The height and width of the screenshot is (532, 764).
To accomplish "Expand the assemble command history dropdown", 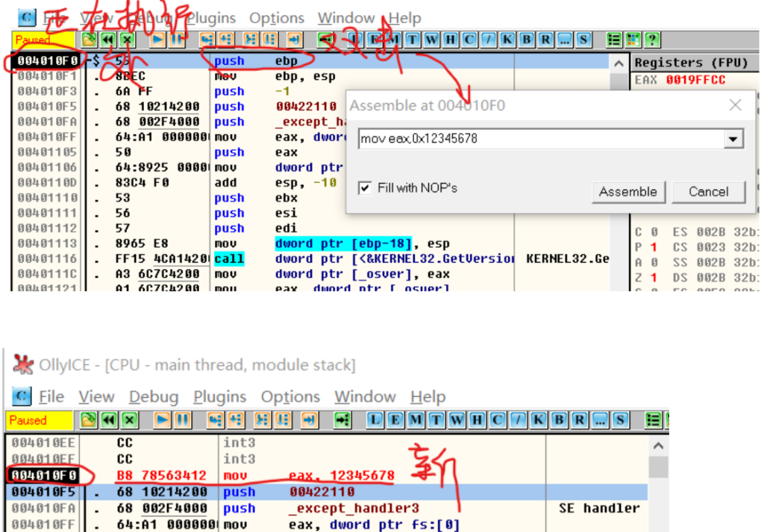I will point(733,139).
